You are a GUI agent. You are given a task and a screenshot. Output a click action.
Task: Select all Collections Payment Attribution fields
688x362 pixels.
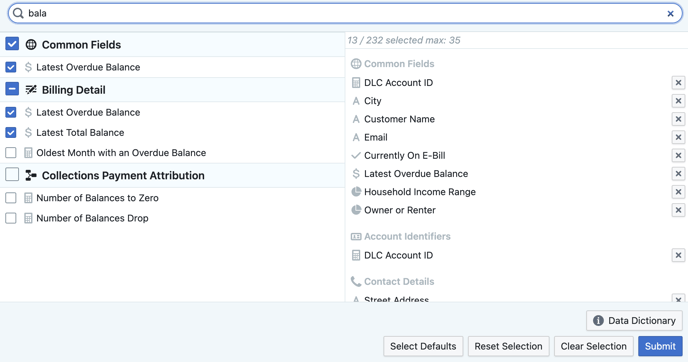(x=12, y=175)
